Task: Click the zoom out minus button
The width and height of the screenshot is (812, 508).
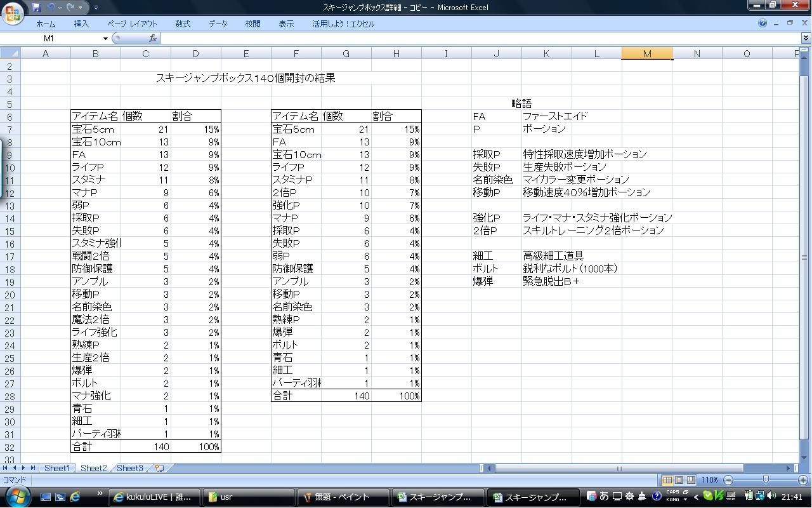Action: (728, 480)
